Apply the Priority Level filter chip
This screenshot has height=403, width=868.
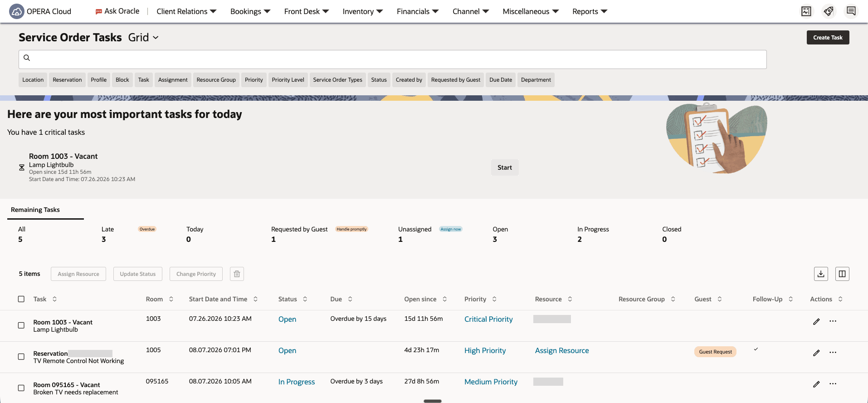point(288,80)
